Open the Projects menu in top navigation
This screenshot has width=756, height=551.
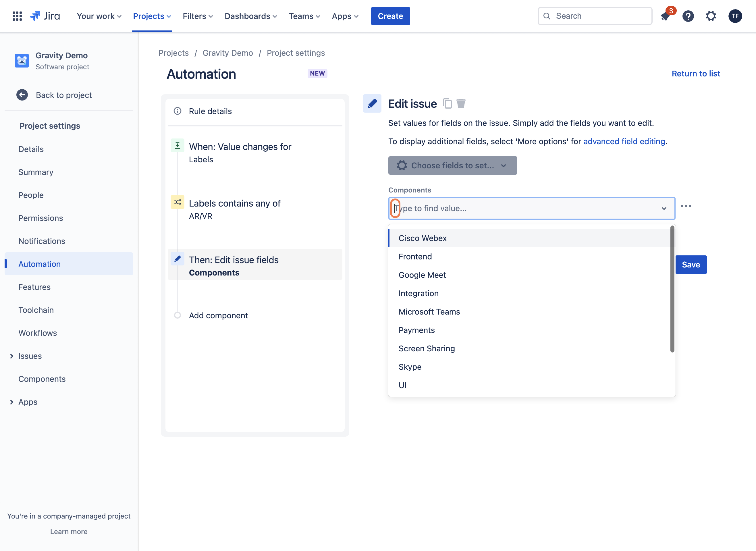pyautogui.click(x=152, y=16)
